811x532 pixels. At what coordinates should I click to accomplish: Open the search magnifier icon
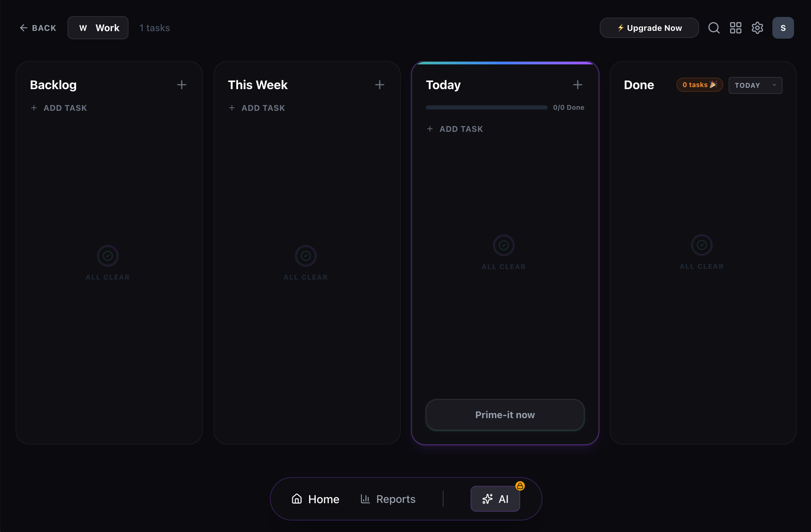[714, 28]
